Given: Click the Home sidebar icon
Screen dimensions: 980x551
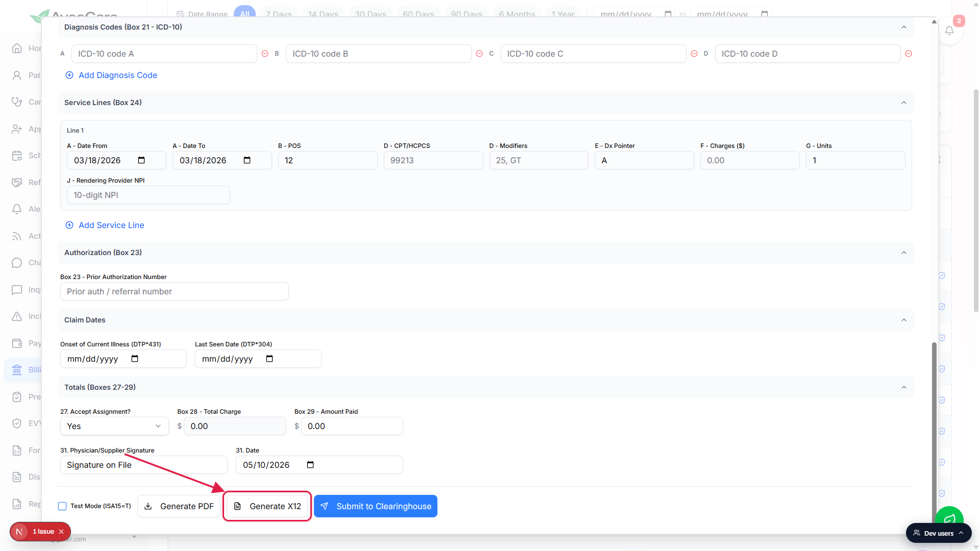Looking at the screenshot, I should coord(17,48).
